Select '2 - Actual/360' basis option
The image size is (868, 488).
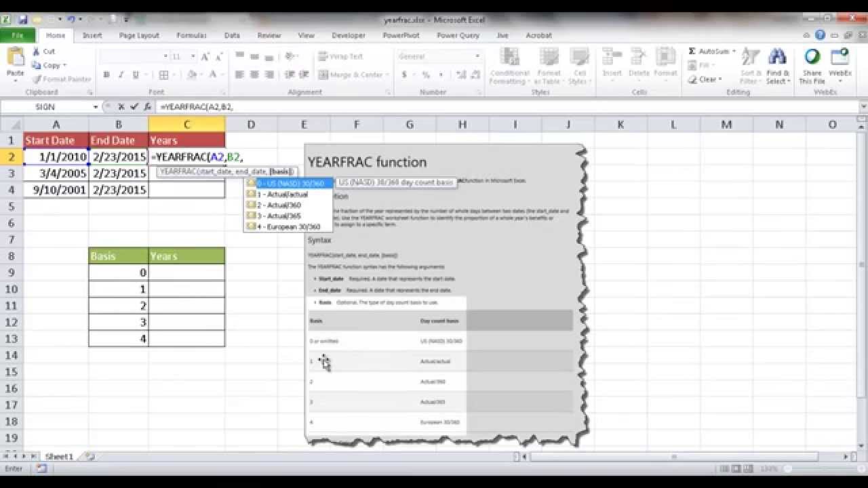pyautogui.click(x=289, y=205)
